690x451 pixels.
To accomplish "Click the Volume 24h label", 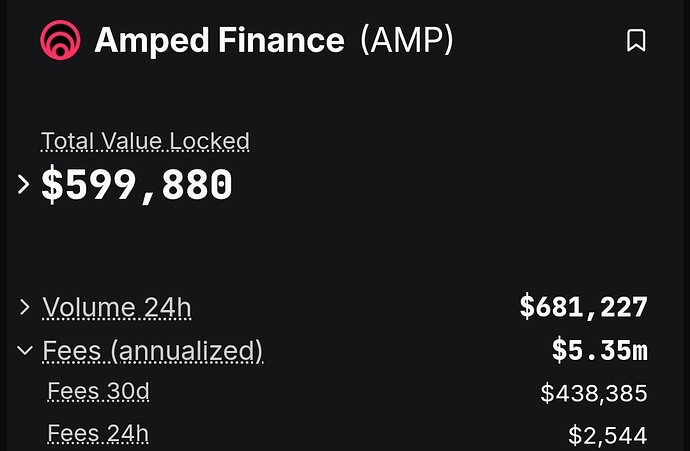I will pyautogui.click(x=117, y=307).
